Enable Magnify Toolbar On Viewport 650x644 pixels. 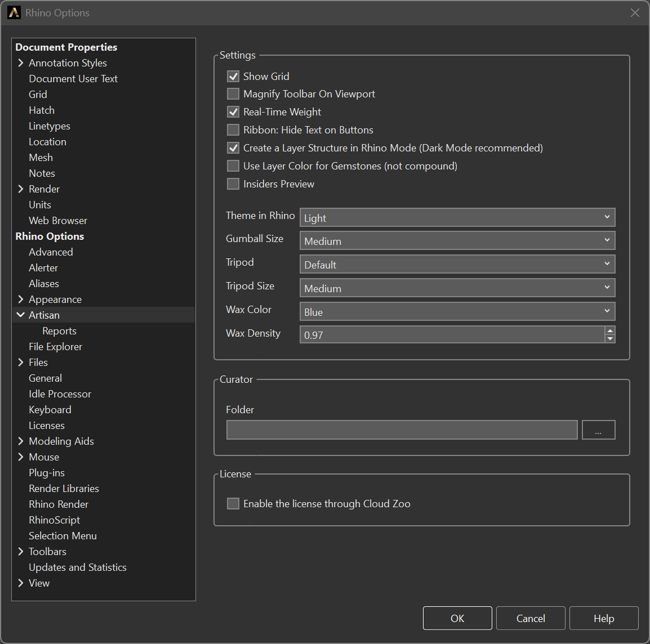pyautogui.click(x=233, y=93)
